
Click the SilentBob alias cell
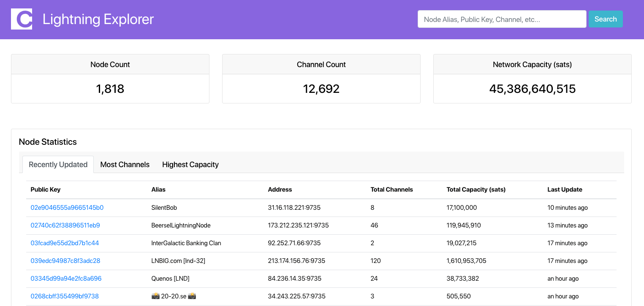coord(164,208)
